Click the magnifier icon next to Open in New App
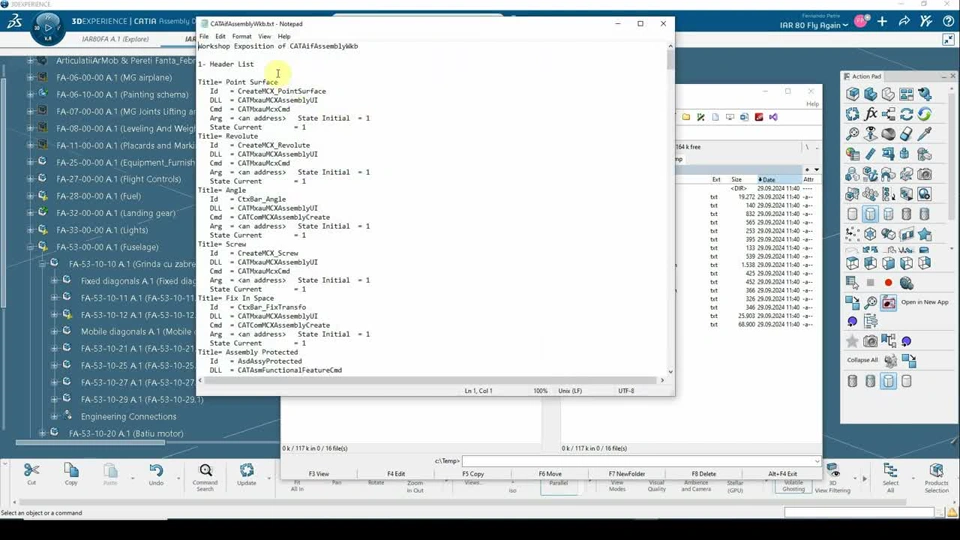 click(871, 302)
